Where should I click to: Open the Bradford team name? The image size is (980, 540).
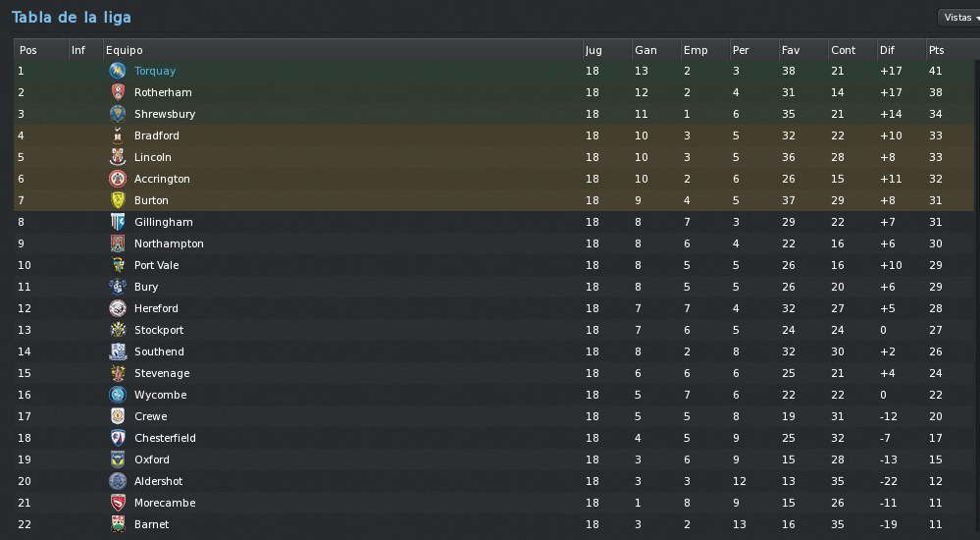click(x=157, y=135)
